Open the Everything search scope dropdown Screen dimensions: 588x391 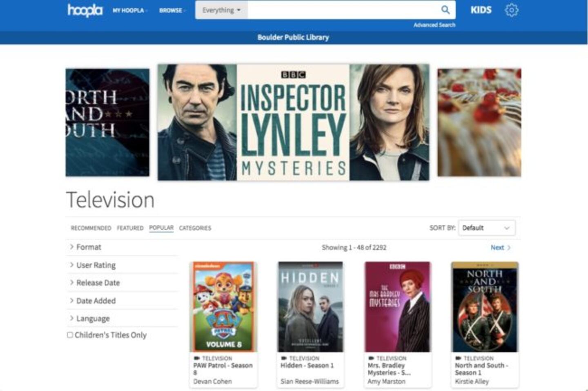click(x=221, y=10)
